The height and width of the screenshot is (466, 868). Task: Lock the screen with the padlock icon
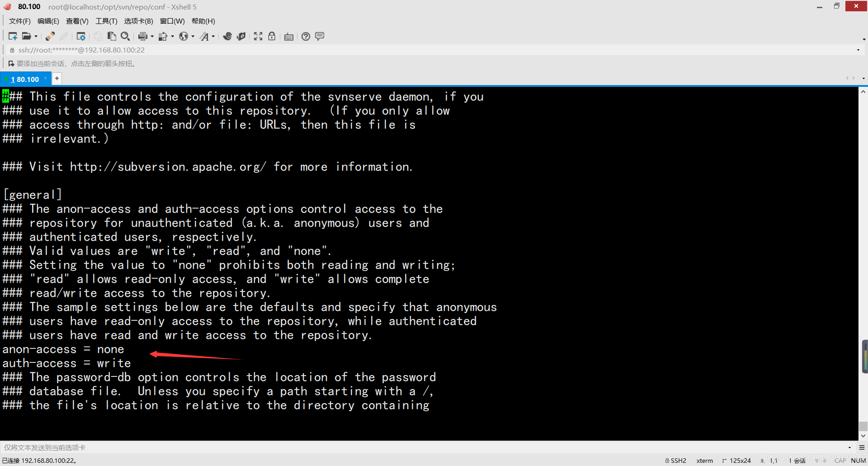click(272, 36)
